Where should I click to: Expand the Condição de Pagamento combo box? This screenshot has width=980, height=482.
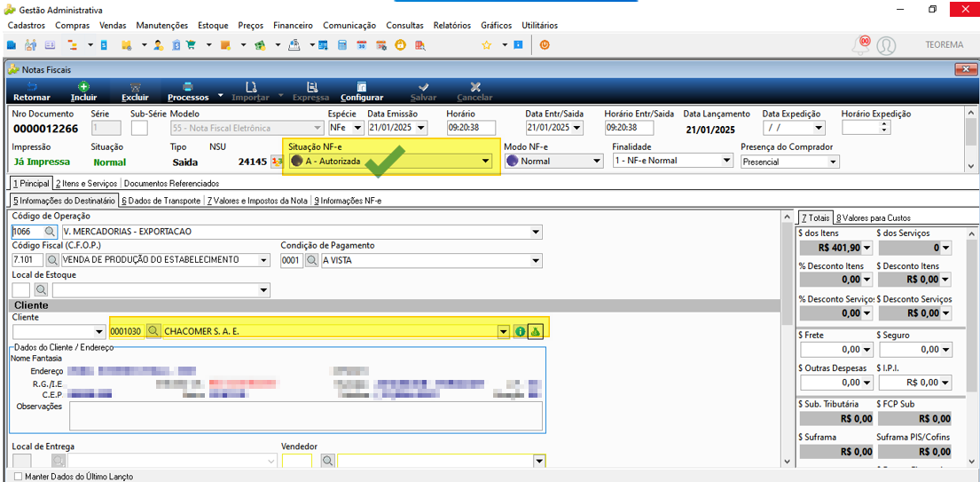pyautogui.click(x=536, y=260)
